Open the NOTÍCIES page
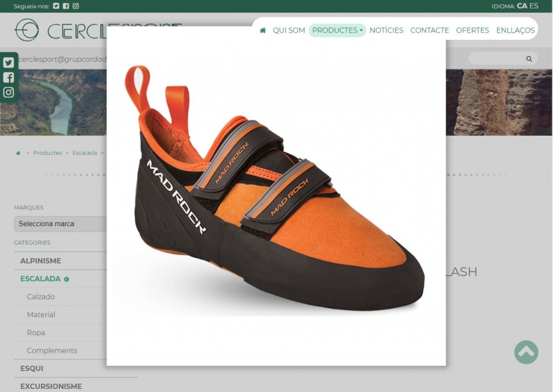The width and height of the screenshot is (553, 392). click(386, 30)
